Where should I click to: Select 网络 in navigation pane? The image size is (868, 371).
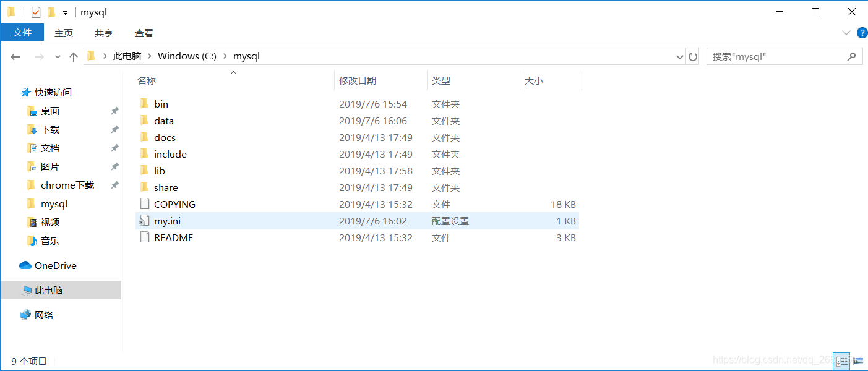[x=43, y=315]
